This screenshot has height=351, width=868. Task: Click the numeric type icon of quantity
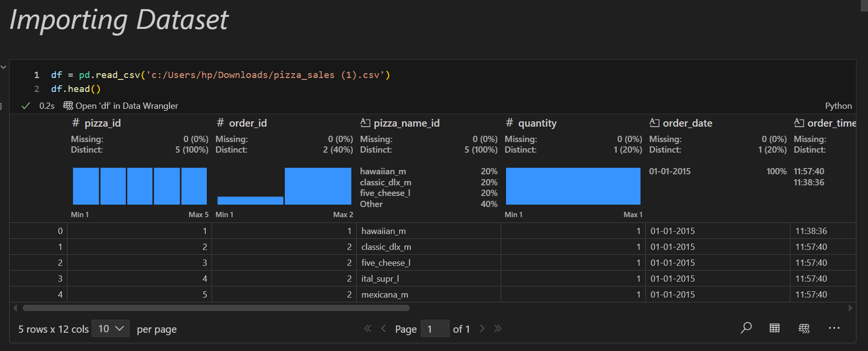pos(509,123)
